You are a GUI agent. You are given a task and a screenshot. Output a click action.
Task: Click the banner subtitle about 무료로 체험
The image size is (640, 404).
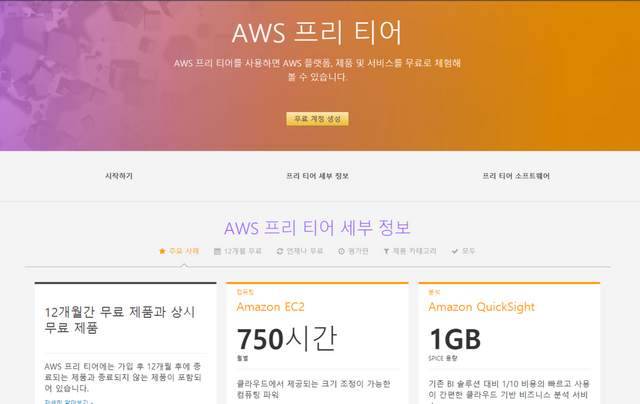[317, 70]
